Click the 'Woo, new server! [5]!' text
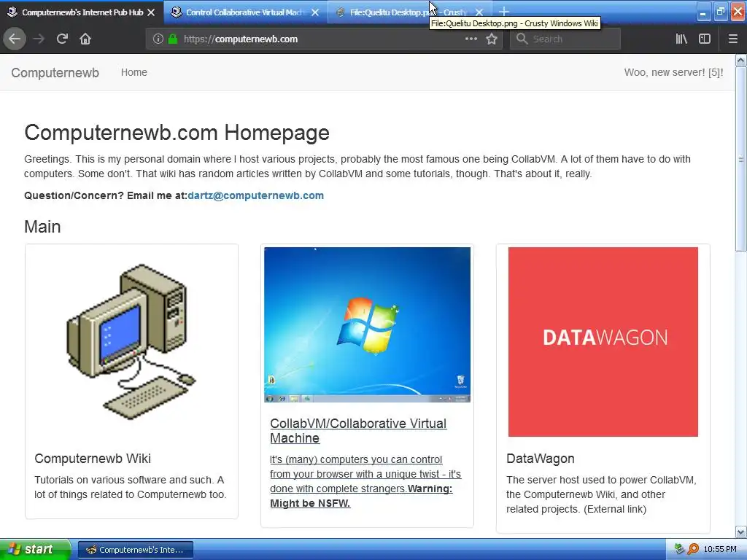This screenshot has width=747, height=560. click(673, 72)
